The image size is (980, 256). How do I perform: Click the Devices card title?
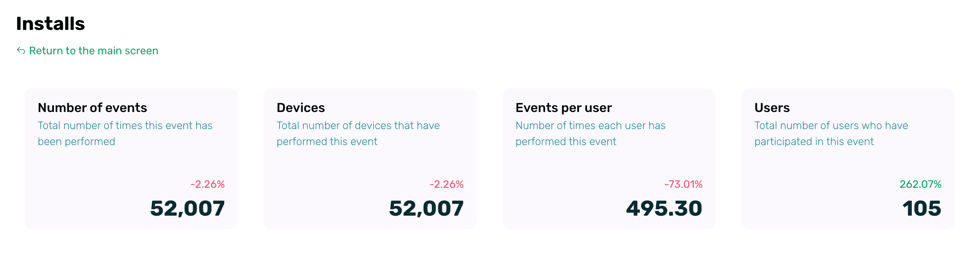coord(300,107)
